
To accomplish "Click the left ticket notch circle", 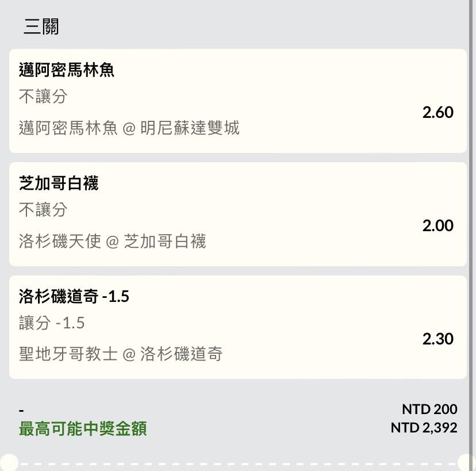I will pyautogui.click(x=9, y=463).
